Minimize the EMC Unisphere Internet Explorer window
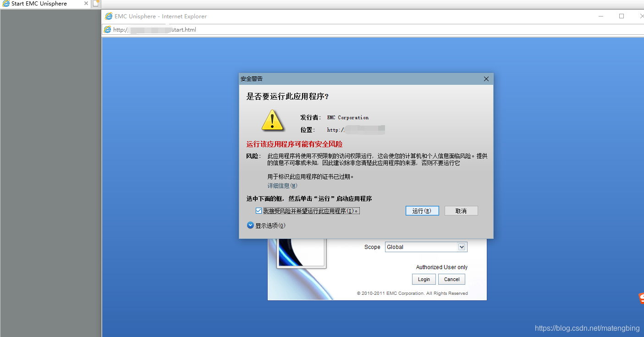The height and width of the screenshot is (337, 644). tap(601, 16)
